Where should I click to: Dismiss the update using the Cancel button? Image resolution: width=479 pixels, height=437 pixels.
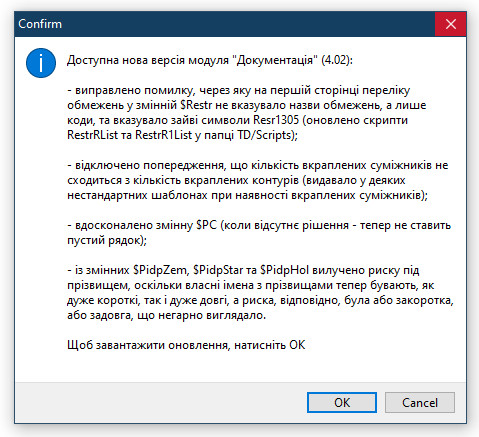(420, 402)
